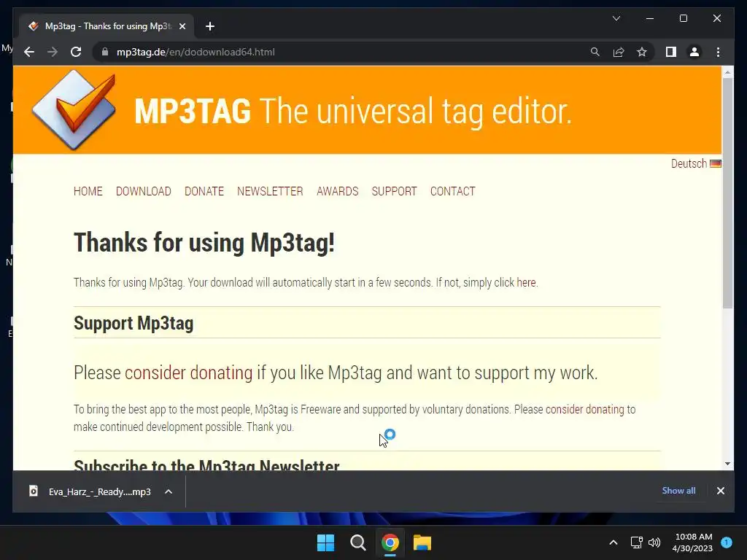Click the 'here' download link
Screen dimensions: 747x560
click(526, 282)
